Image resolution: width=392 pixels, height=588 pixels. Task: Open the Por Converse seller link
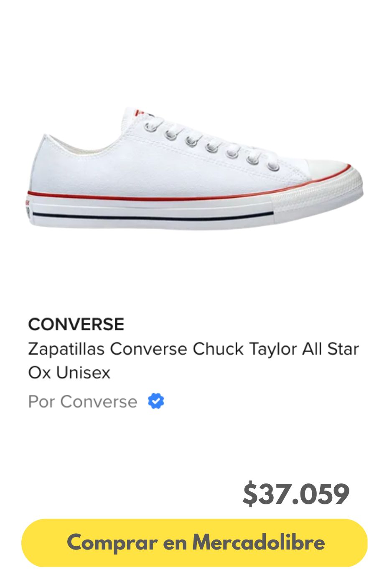82,401
